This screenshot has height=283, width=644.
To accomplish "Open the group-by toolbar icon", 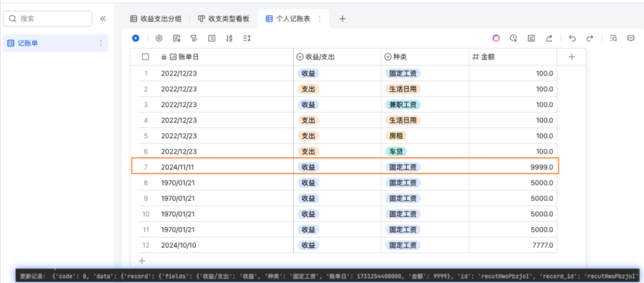I will (212, 38).
